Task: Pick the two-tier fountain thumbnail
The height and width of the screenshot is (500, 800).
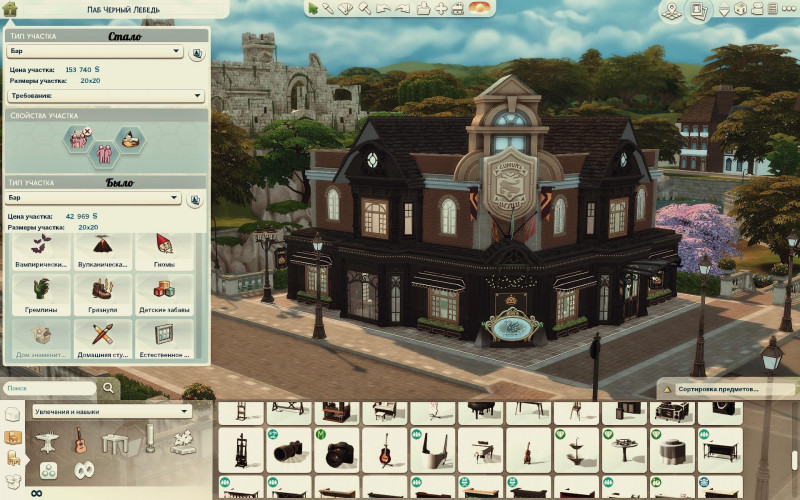Action: (x=576, y=450)
